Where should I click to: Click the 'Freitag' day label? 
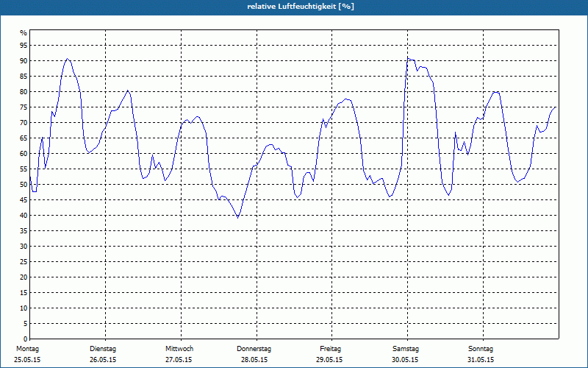tap(330, 349)
